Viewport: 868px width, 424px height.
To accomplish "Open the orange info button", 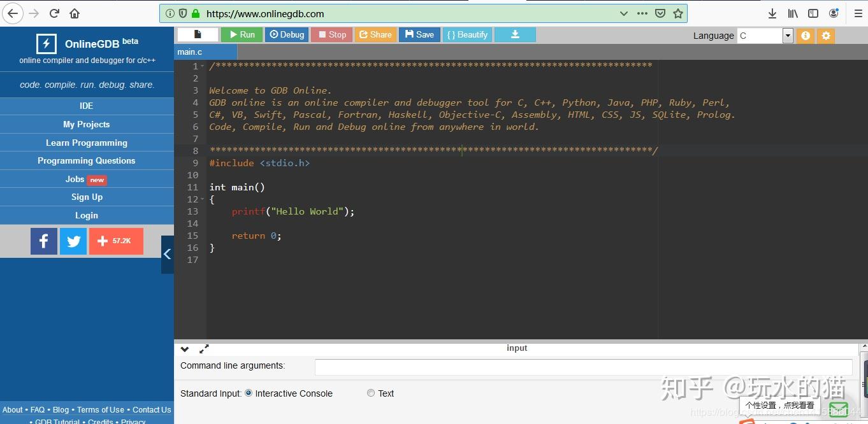I will (x=806, y=36).
